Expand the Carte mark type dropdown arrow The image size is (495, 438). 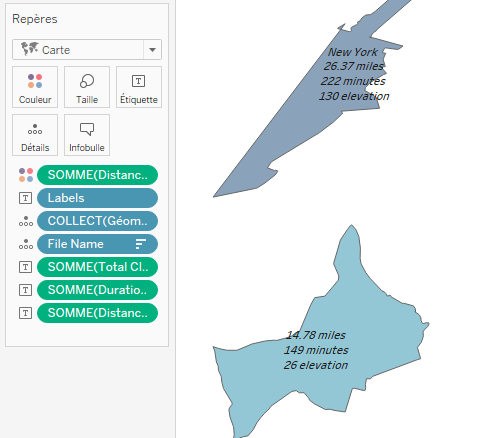(152, 50)
